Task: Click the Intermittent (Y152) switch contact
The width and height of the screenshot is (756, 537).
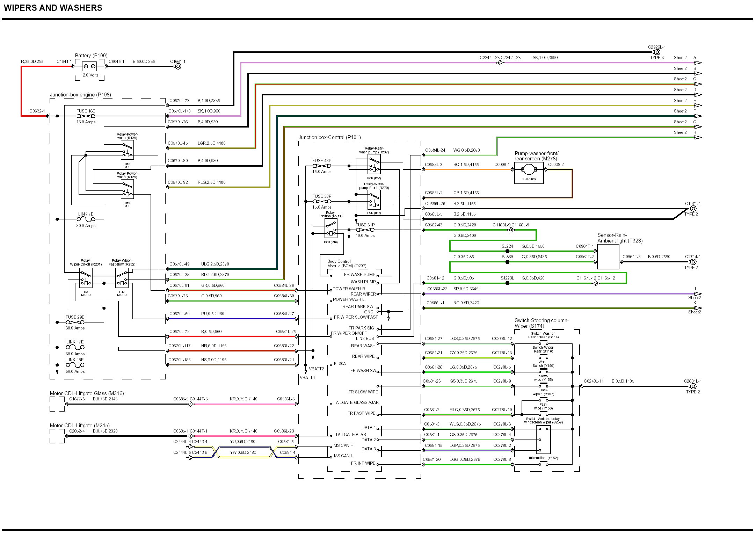Action: tap(543, 463)
